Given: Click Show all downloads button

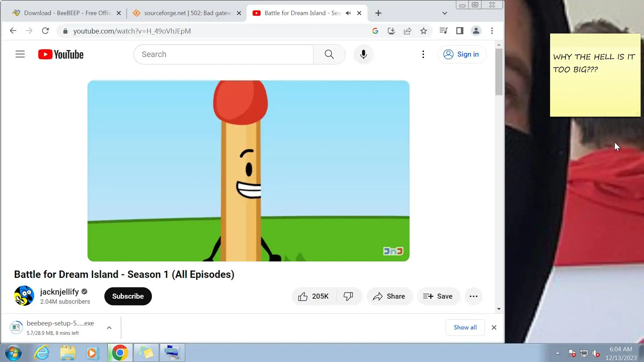Looking at the screenshot, I should click(465, 327).
